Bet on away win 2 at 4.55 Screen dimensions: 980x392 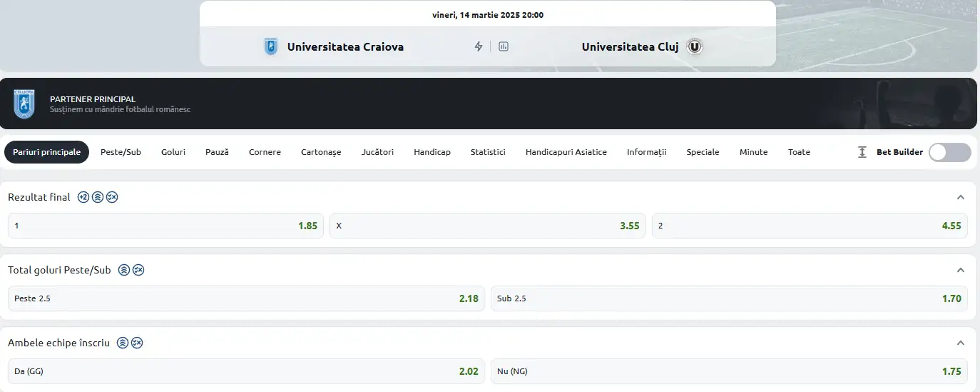pyautogui.click(x=810, y=226)
